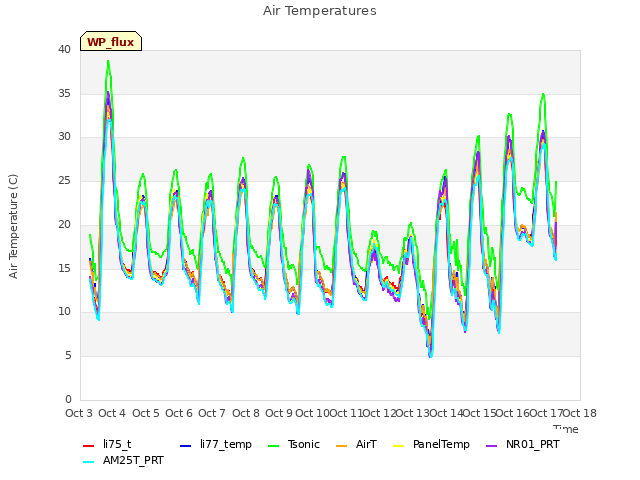Click the green Tsonic legend color marker
This screenshot has height=480, width=640.
tap(273, 445)
